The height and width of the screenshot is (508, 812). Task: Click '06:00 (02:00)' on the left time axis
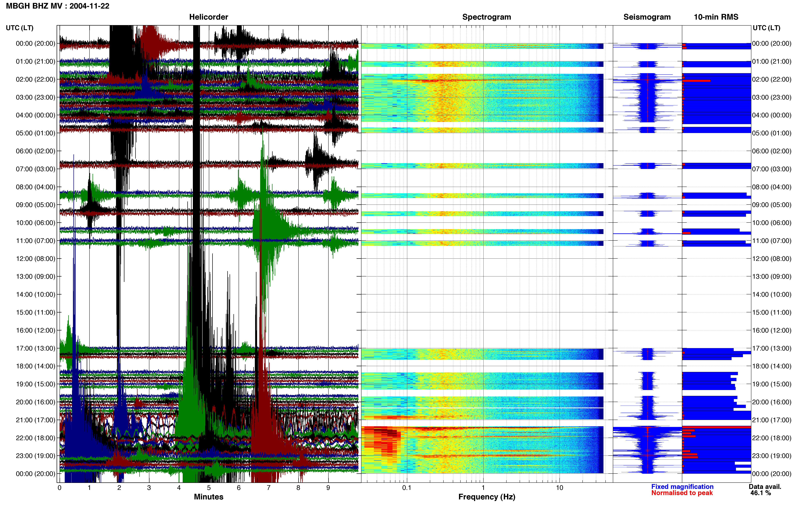(35, 151)
